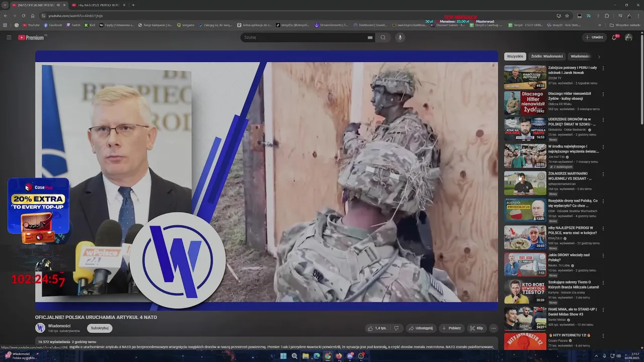Open niby NAJLEPSZE PIEROGI W POLSCE title

573,230
